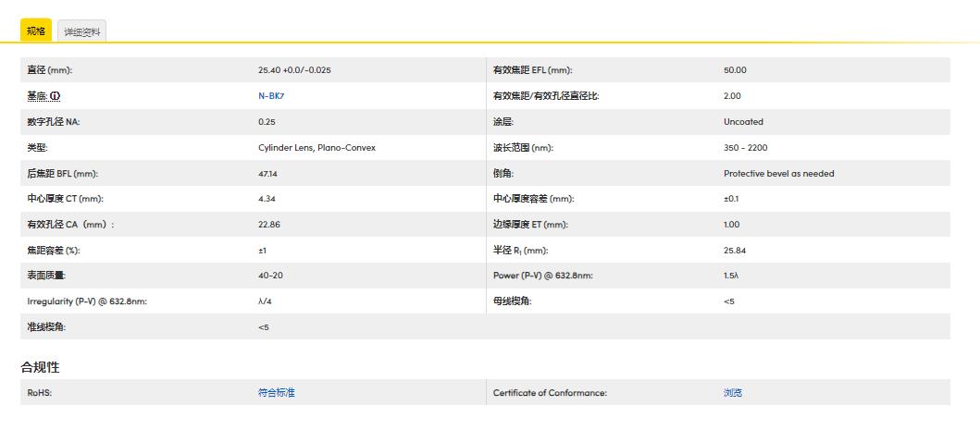Open the N-BK7 substrate link

pyautogui.click(x=271, y=96)
